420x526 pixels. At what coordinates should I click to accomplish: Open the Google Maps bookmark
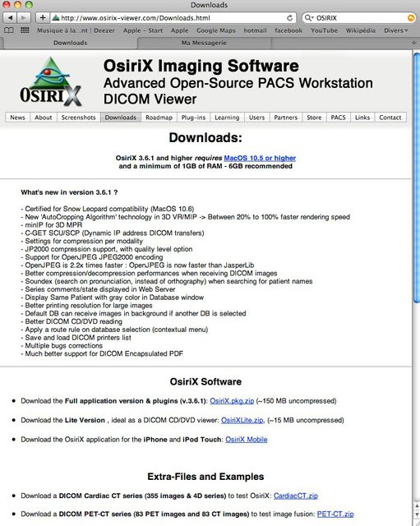pos(216,30)
